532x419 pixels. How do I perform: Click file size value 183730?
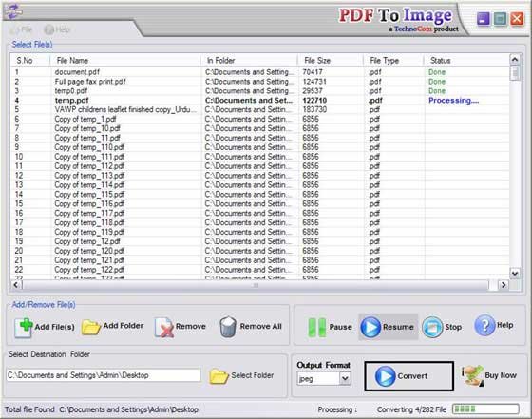314,109
